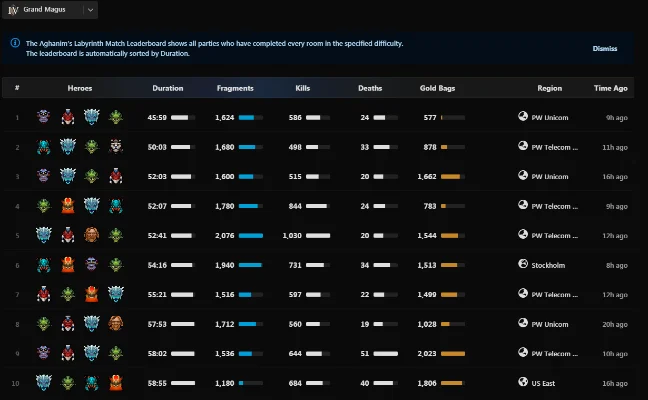Viewport: 648px width, 400px height.
Task: Sort by Region column header
Action: [x=549, y=88]
